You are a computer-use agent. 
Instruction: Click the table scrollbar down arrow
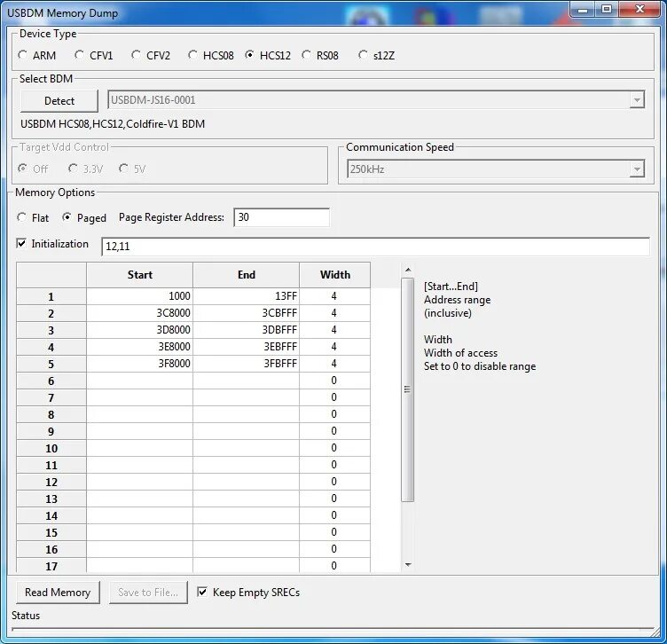coord(408,565)
